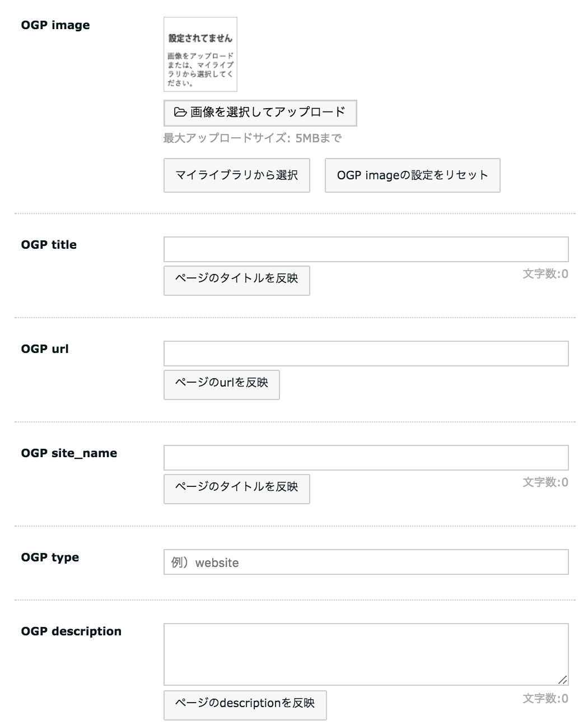
Task: Focus the OGP type field with website placeholder
Action: (366, 562)
